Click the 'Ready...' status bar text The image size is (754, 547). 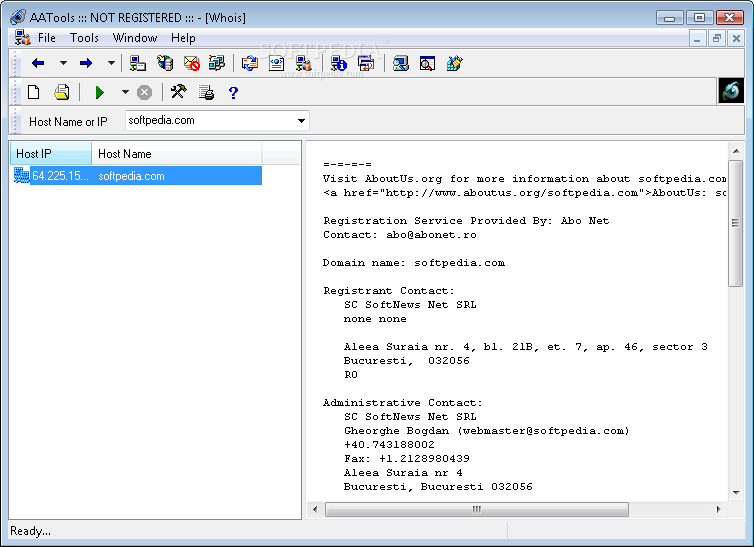(30, 531)
